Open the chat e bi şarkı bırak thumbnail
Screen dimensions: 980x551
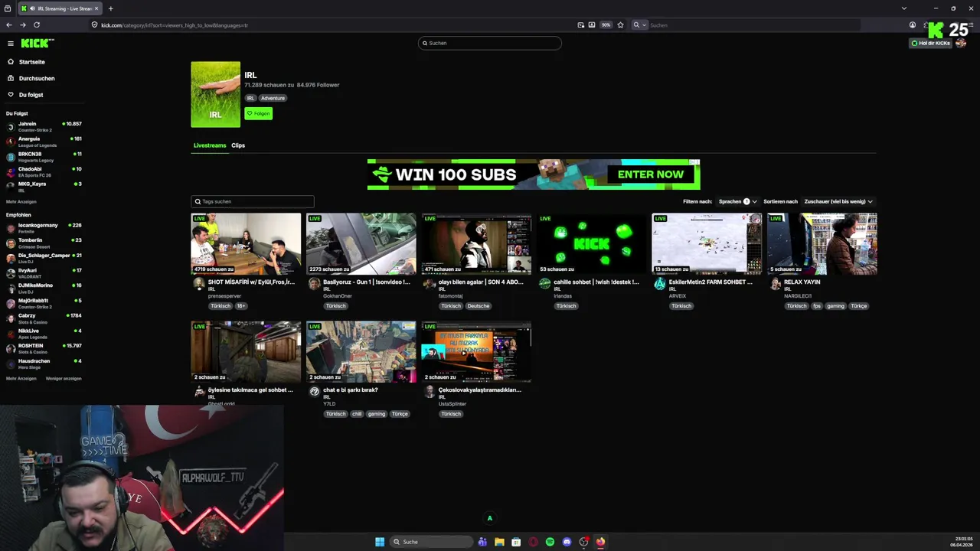pyautogui.click(x=361, y=351)
